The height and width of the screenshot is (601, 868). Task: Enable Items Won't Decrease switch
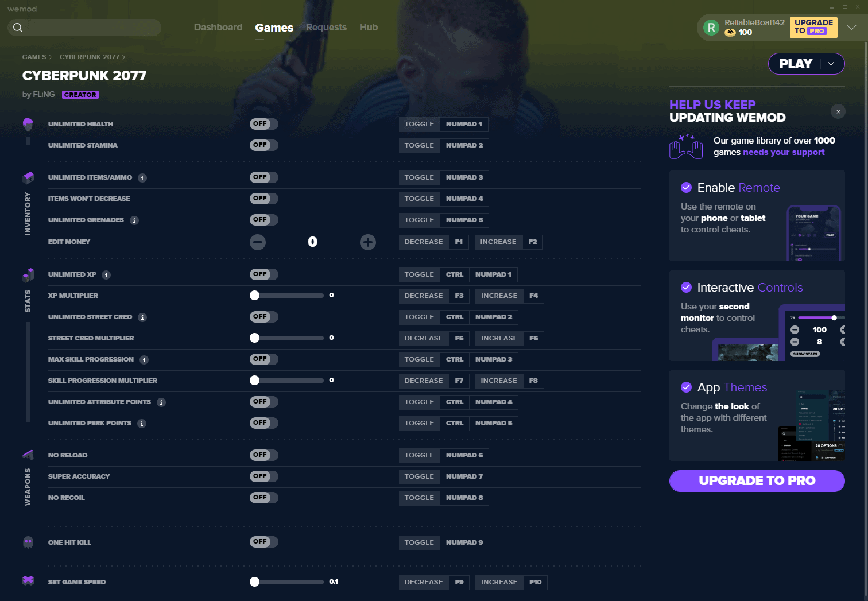pos(264,199)
